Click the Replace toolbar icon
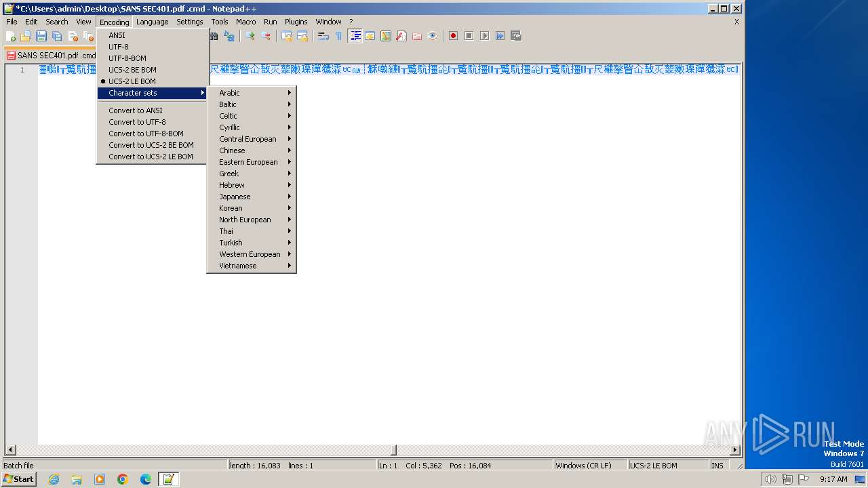 (x=229, y=36)
